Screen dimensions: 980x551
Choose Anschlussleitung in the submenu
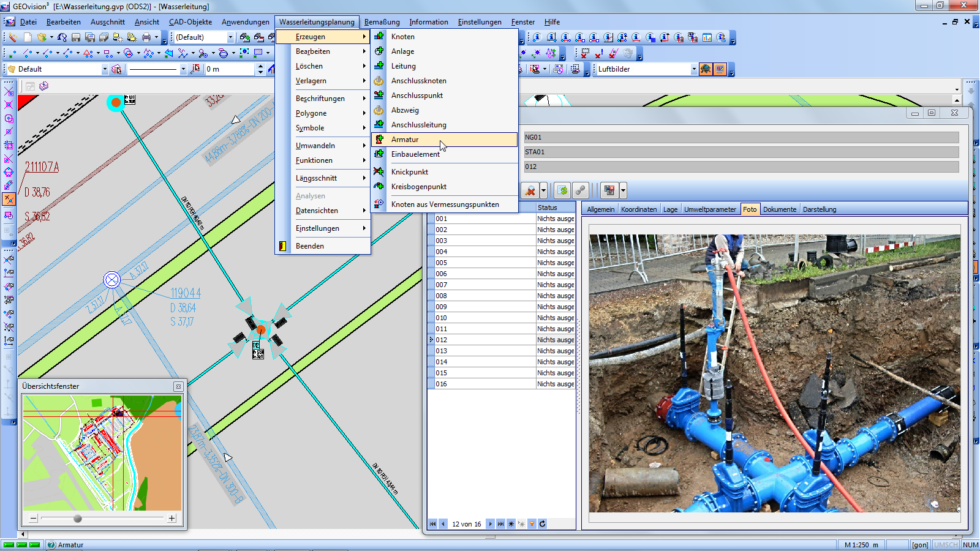[x=444, y=125]
